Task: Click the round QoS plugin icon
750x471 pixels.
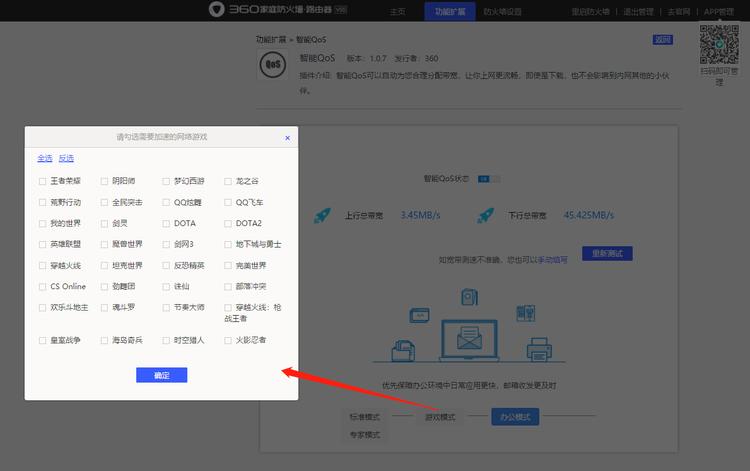Action: (273, 65)
